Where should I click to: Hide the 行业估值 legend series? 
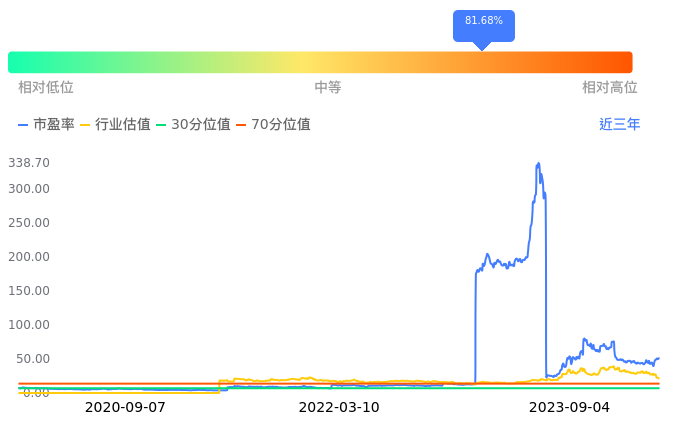pyautogui.click(x=115, y=125)
